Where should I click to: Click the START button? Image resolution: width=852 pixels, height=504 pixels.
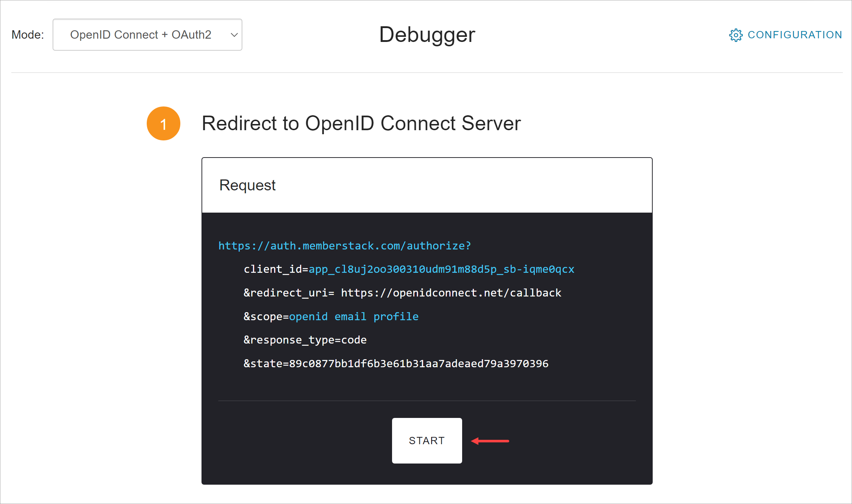coord(427,441)
